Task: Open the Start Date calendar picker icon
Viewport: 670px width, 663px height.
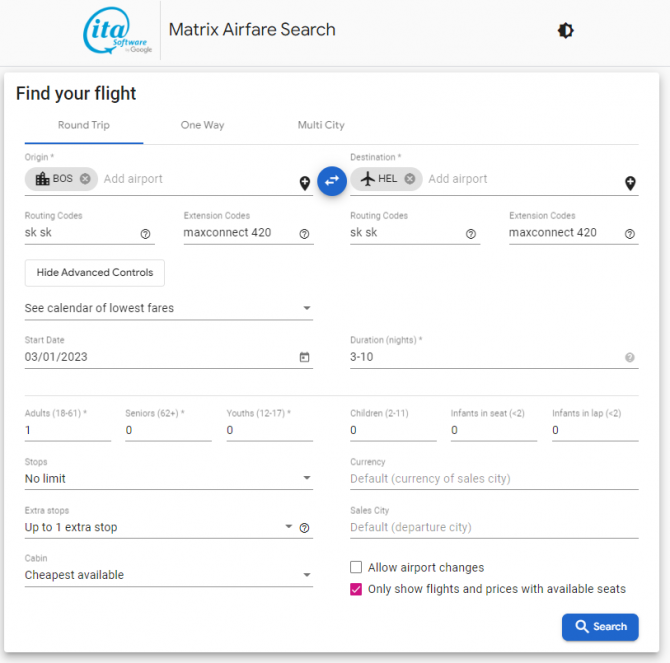Action: [305, 357]
